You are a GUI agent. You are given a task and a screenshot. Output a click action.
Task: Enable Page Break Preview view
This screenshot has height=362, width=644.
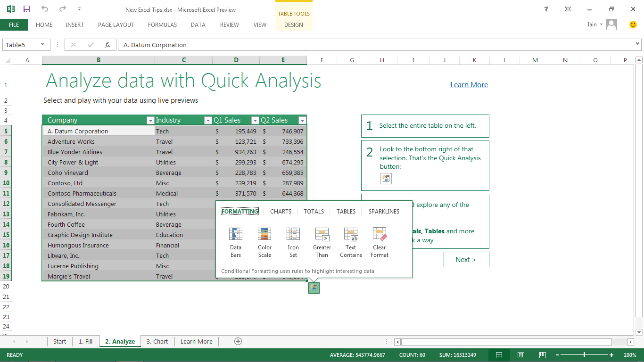point(542,355)
